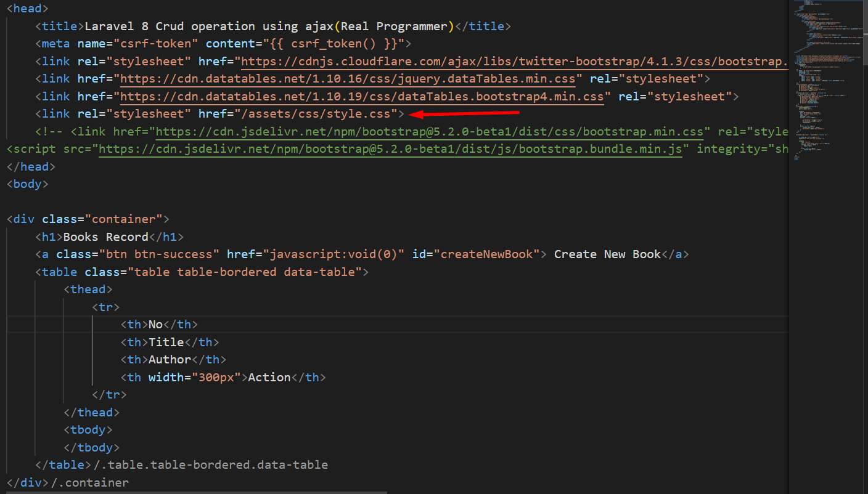The image size is (868, 494).
Task: Open the bootstrap.bundle.min.js script URL
Action: (390, 149)
